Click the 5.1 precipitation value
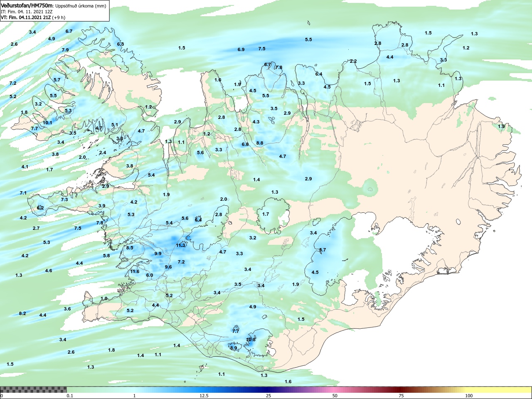Viewport: 532px width, 399px height. point(115,125)
